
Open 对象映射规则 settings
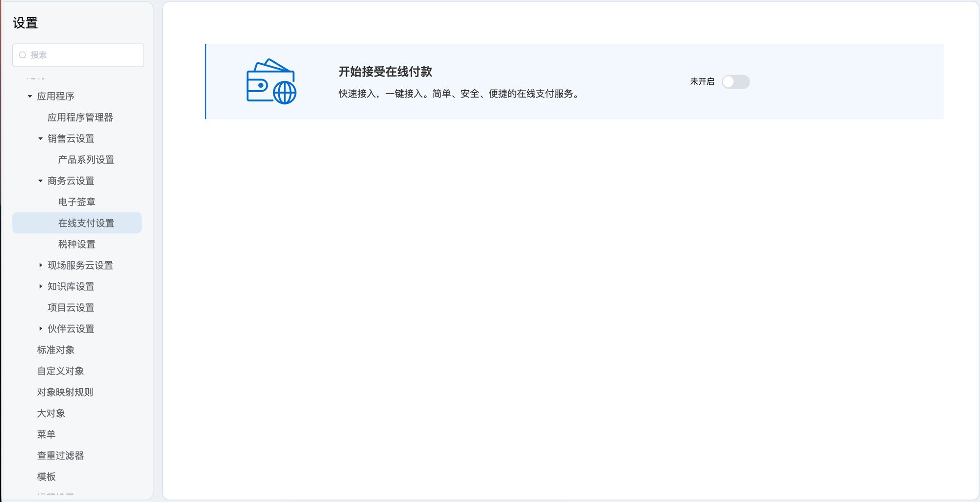tap(65, 392)
